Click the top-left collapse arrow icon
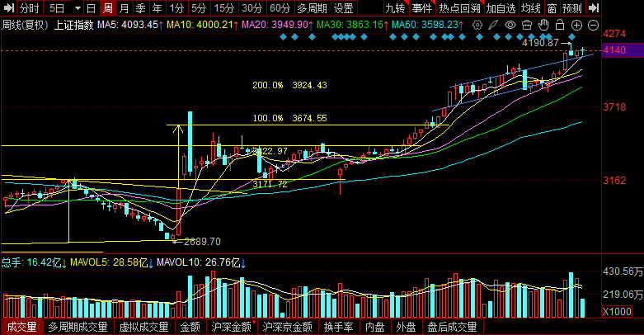The image size is (644, 335). [8, 7]
